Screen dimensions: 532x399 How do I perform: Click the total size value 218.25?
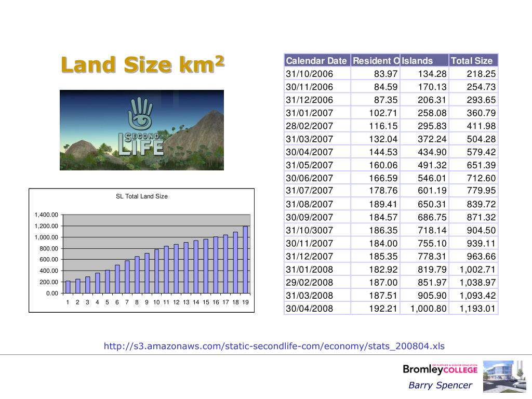481,74
